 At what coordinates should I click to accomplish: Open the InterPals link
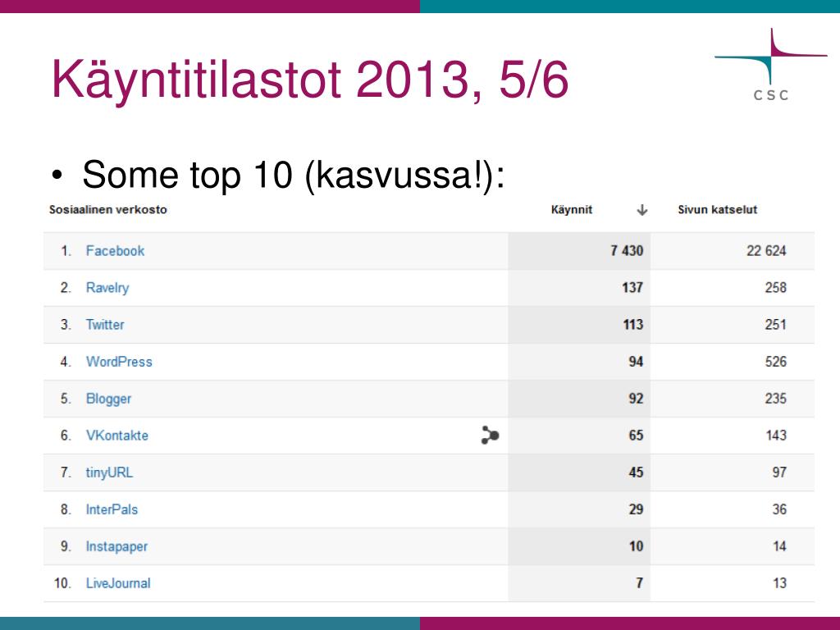[x=112, y=509]
